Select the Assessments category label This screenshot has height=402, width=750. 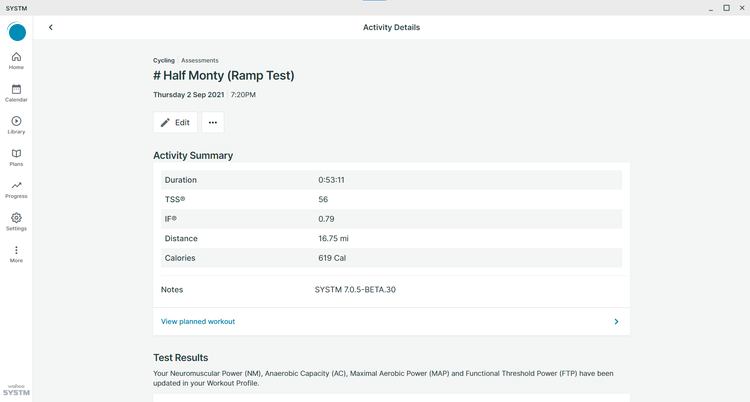tap(199, 60)
